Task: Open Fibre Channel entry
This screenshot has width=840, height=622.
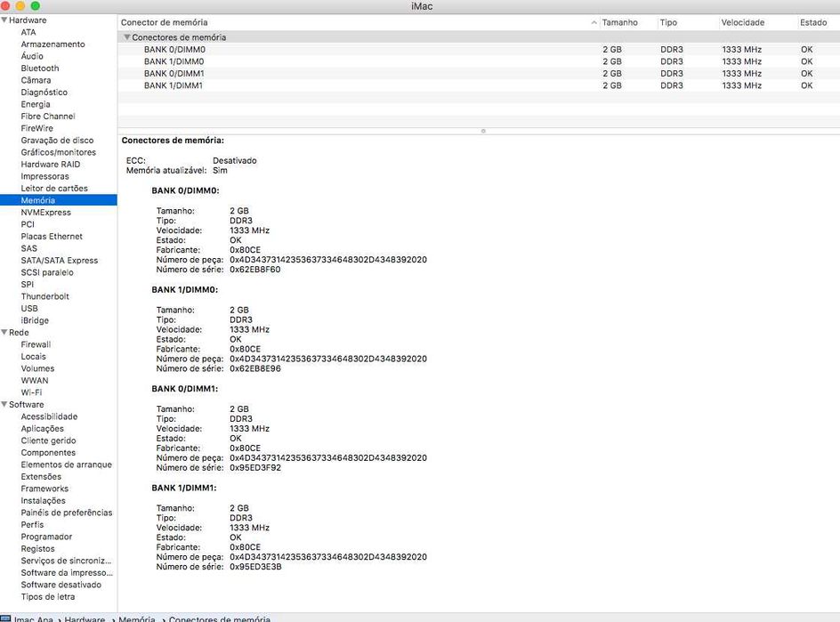Action: [x=48, y=117]
